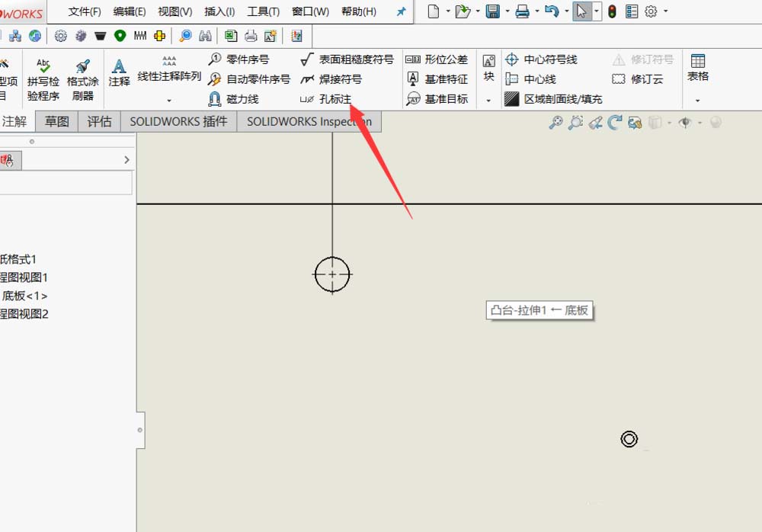The height and width of the screenshot is (532, 762).
Task: Click 线性注释阵列 linear note pattern
Action: point(169,69)
